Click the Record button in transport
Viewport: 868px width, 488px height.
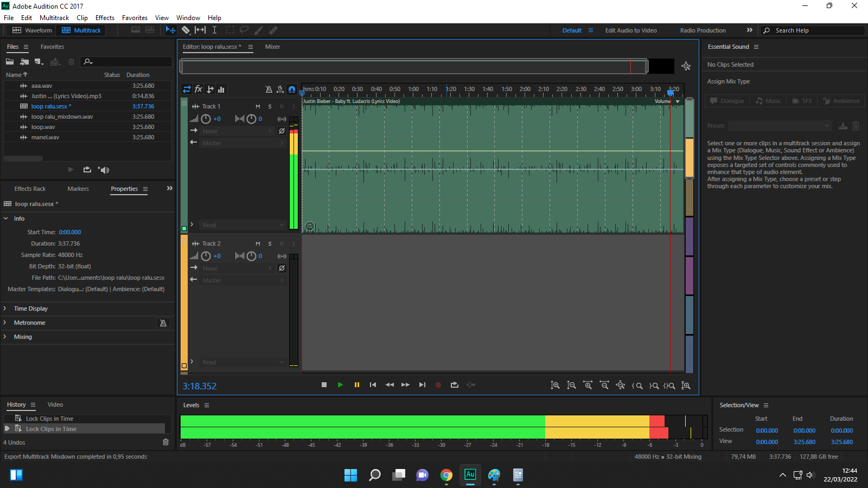[x=438, y=385]
